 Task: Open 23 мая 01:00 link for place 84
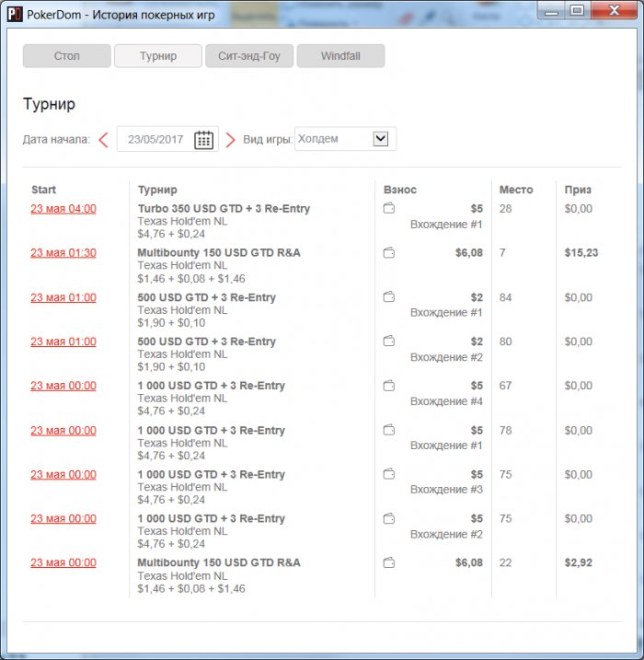point(63,297)
